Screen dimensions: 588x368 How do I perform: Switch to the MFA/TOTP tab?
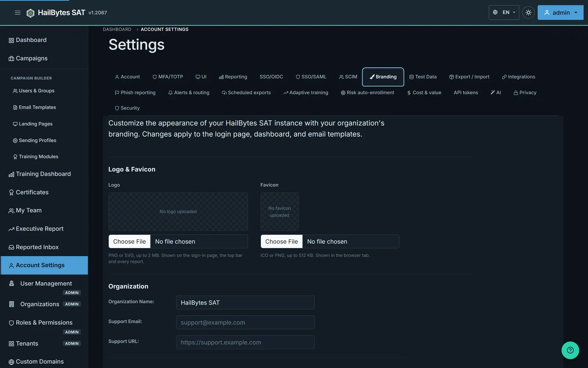[168, 77]
